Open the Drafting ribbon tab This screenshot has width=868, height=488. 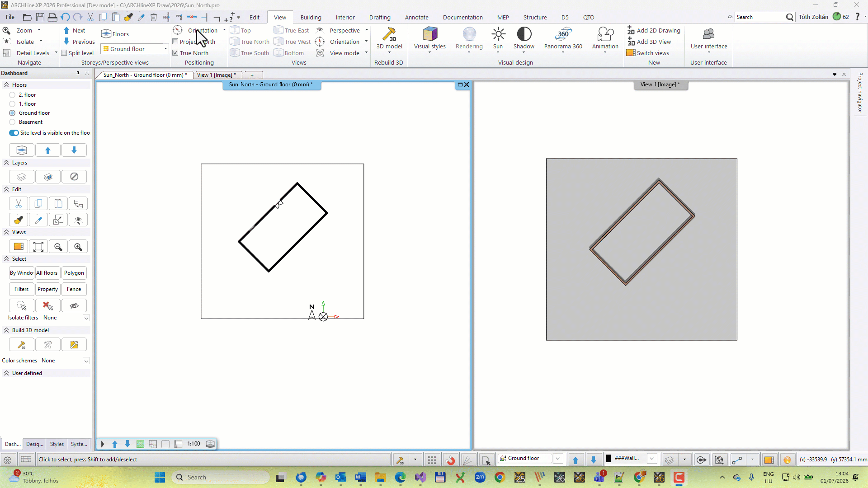coord(380,17)
